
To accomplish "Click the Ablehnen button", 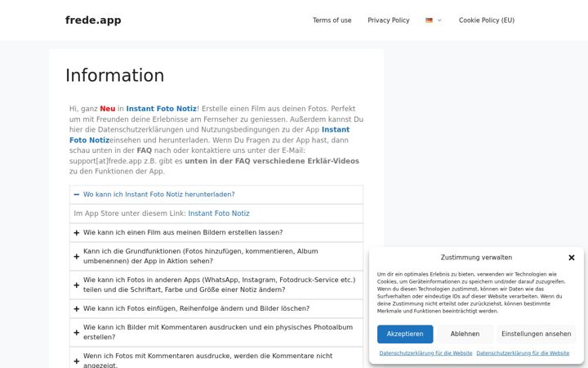I will [x=465, y=334].
